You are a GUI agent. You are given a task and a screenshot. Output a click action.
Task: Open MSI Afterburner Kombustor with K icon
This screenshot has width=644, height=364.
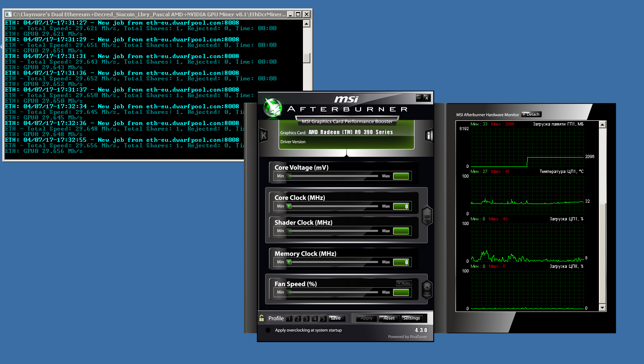264,135
